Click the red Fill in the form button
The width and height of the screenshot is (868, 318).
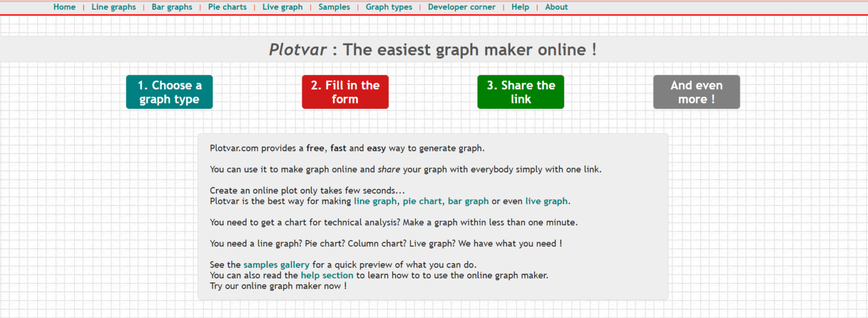[x=345, y=92]
